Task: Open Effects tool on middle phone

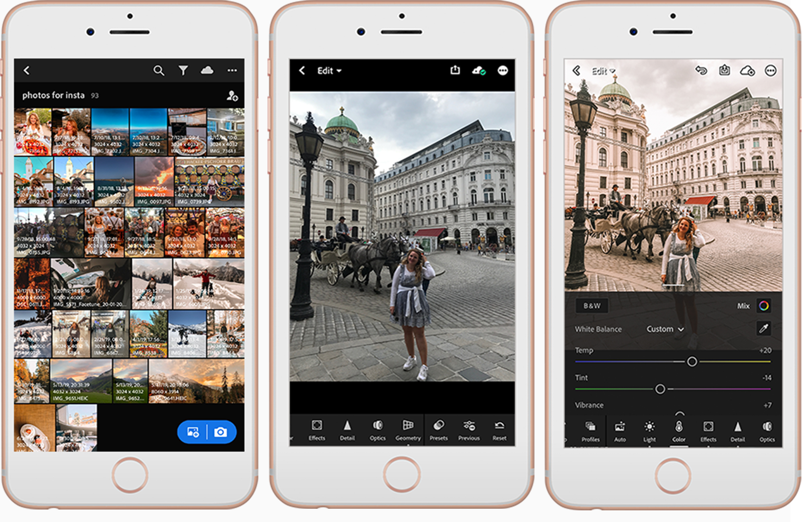Action: click(317, 430)
